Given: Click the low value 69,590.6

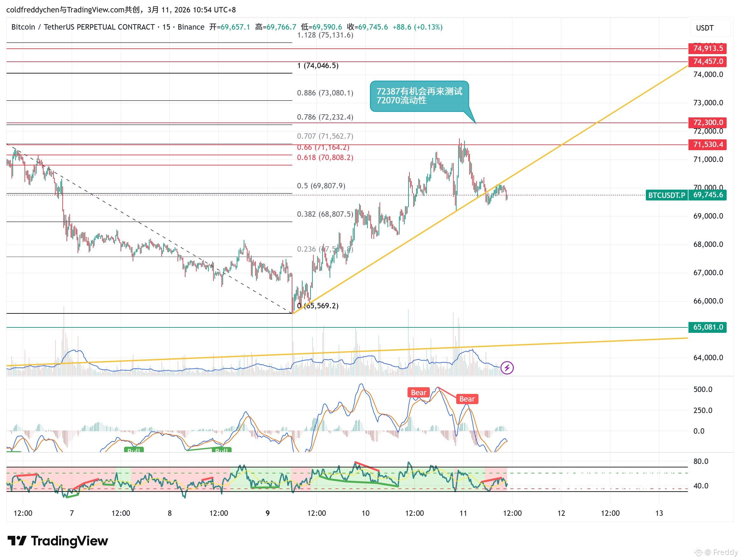Looking at the screenshot, I should [x=327, y=27].
